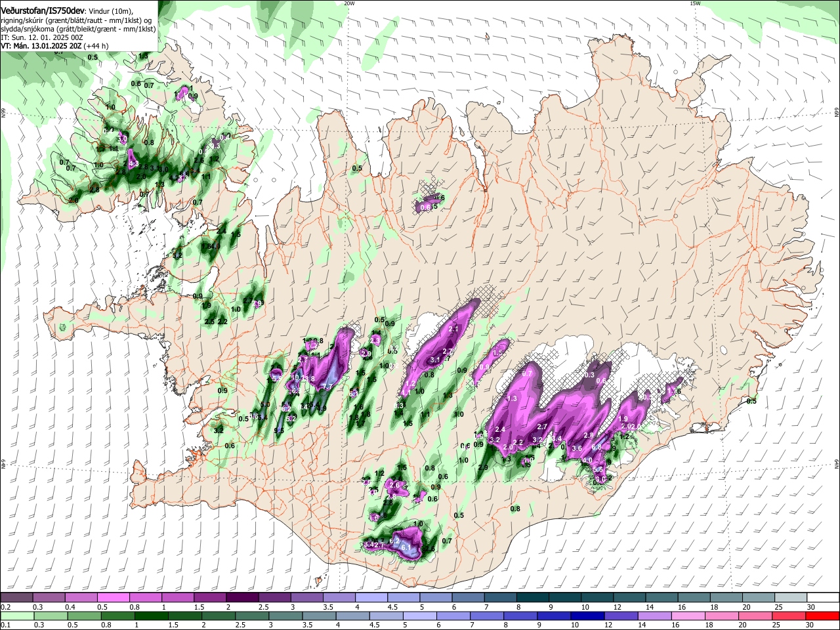This screenshot has width=840, height=630.
Task: Click the pink 0.5–0.8 snow legend swatch
Action: point(113,598)
